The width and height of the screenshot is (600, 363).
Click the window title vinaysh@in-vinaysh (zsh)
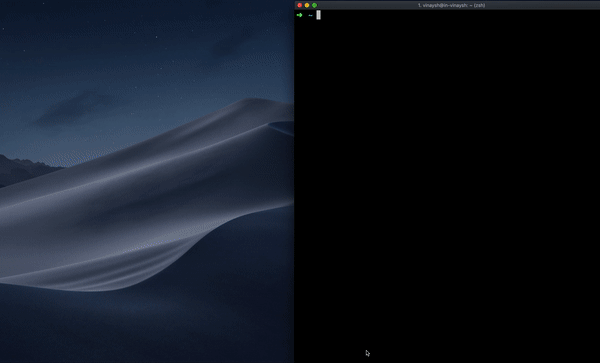pyautogui.click(x=452, y=5)
